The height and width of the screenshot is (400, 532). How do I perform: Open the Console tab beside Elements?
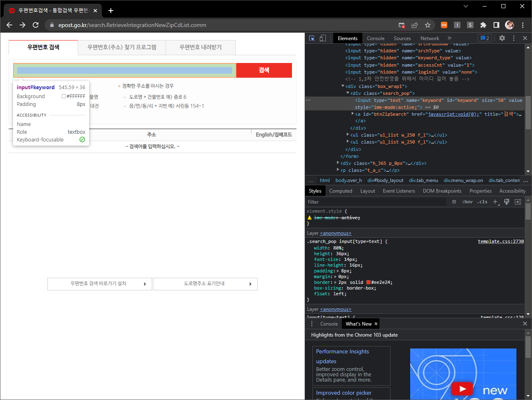(375, 38)
